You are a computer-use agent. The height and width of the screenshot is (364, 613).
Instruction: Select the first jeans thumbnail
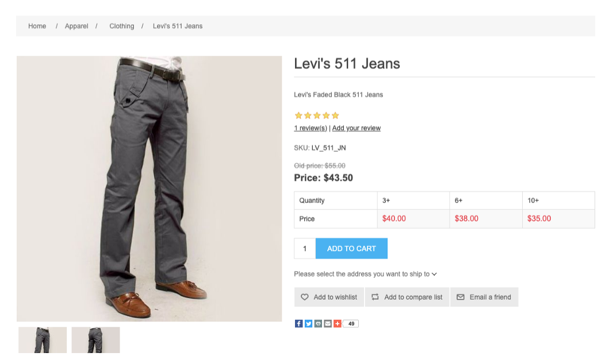pyautogui.click(x=43, y=340)
